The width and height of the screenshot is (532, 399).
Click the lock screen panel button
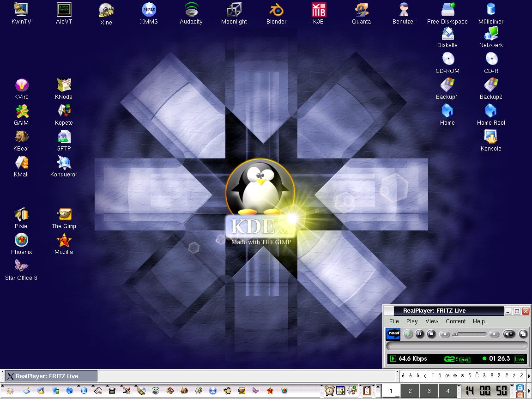tap(520, 387)
